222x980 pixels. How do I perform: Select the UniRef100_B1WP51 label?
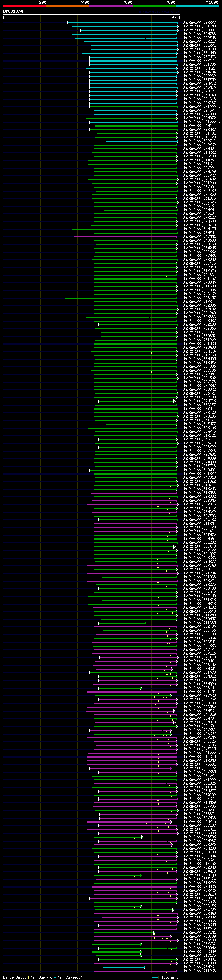(199, 160)
